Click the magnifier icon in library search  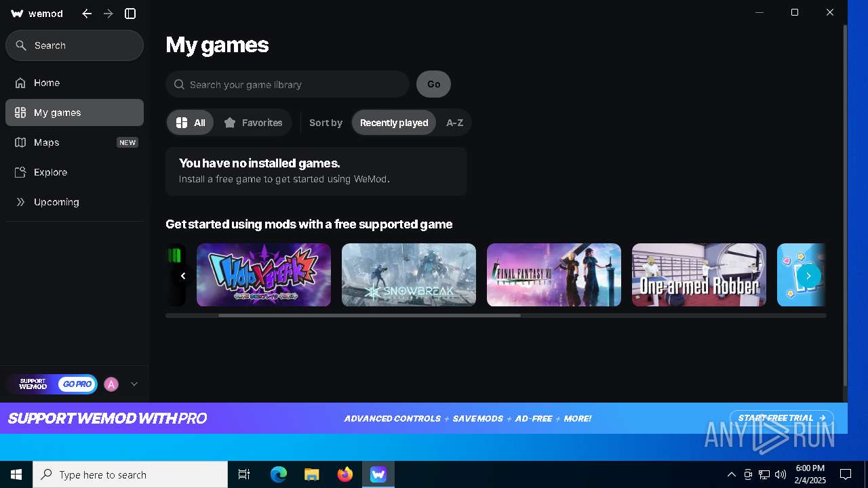(179, 85)
